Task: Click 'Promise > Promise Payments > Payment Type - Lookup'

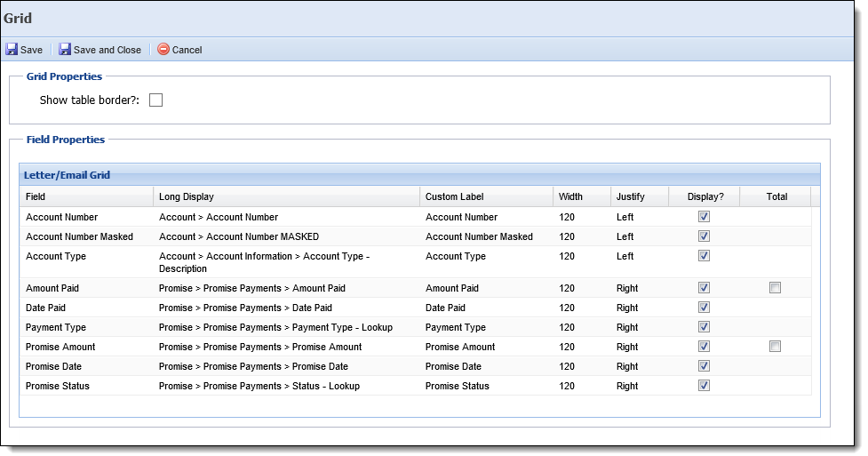Action: (x=275, y=327)
